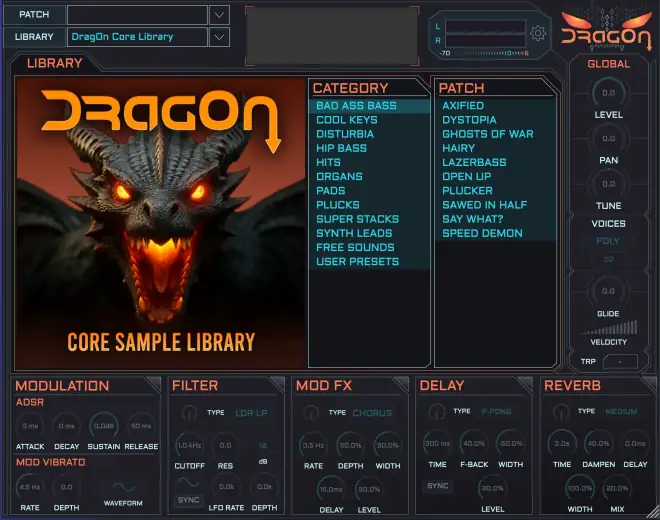Click the Dragon logo at top right
This screenshot has height=520, width=660.
[x=607, y=29]
